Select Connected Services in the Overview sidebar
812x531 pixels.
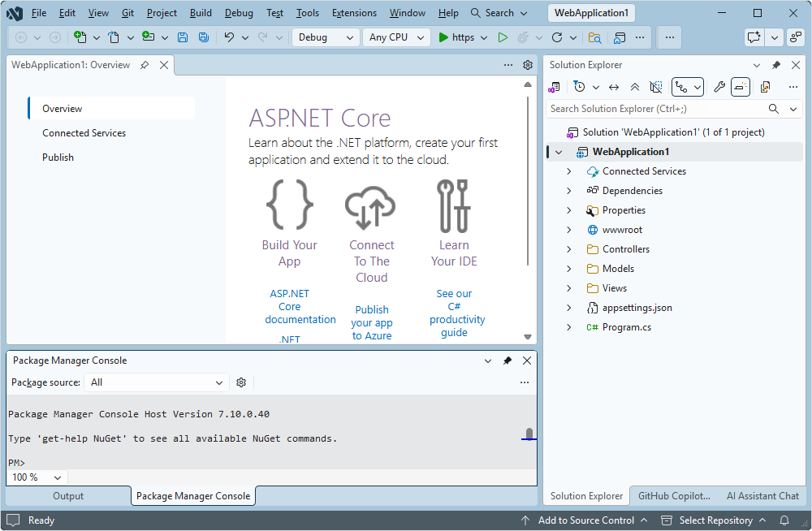[x=84, y=133]
